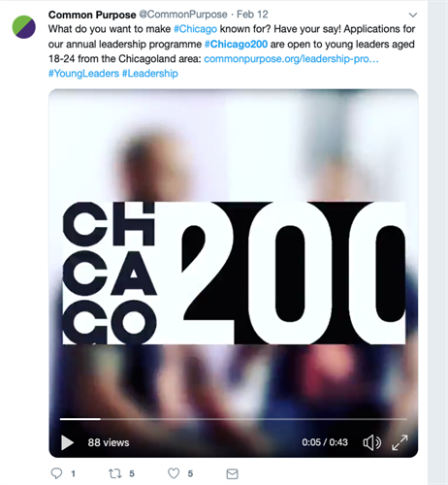Click the Chicago 200 video thumbnail
Screen dimensions: 448x485
(x=234, y=252)
